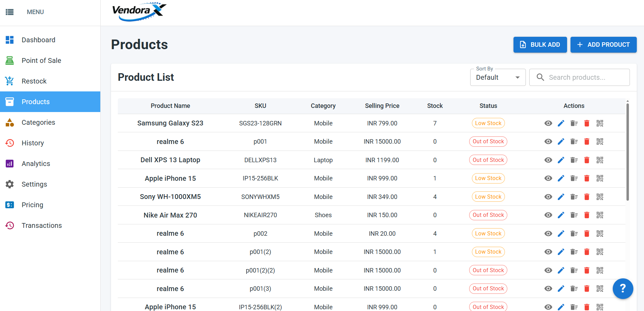Click the price INR 349.00

click(x=382, y=197)
